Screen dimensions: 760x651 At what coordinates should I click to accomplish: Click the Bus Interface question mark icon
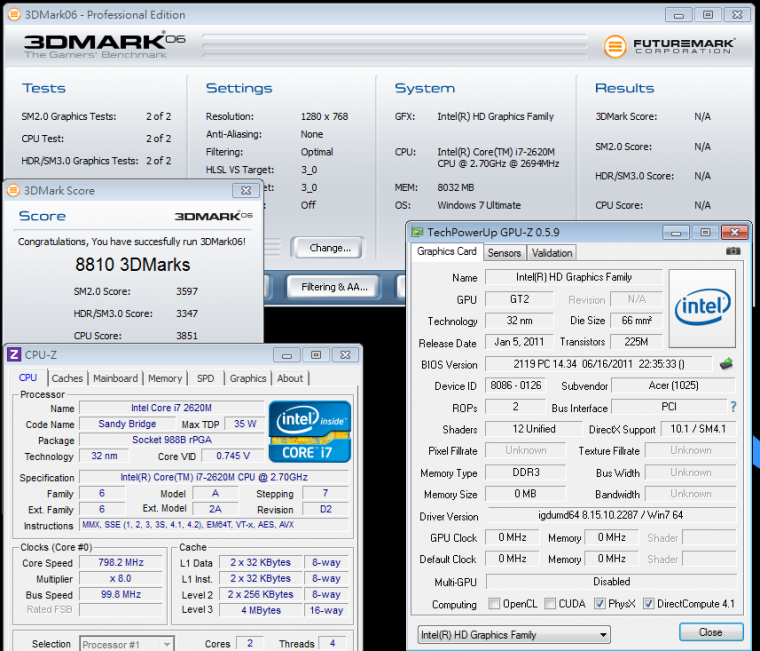(733, 407)
